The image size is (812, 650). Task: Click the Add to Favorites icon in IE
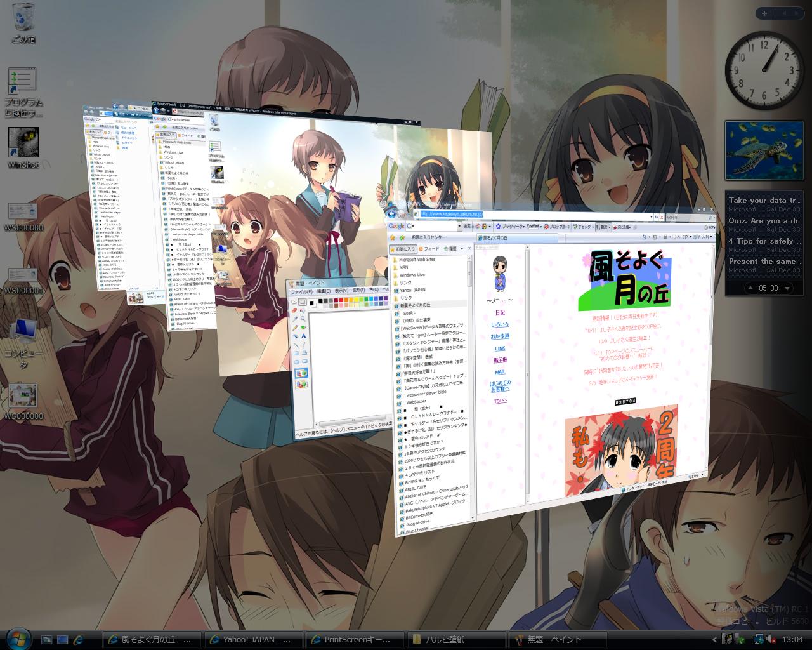coord(402,237)
